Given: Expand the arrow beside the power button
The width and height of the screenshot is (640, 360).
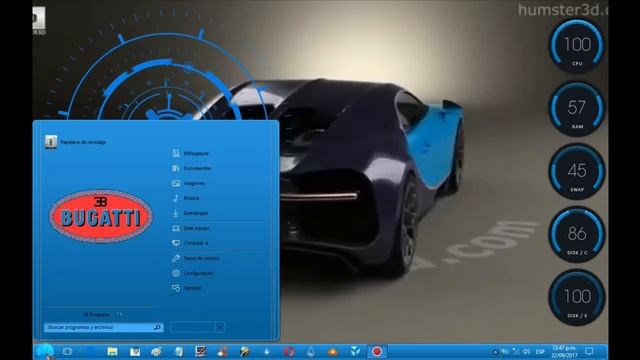Looking at the screenshot, I should (x=220, y=327).
